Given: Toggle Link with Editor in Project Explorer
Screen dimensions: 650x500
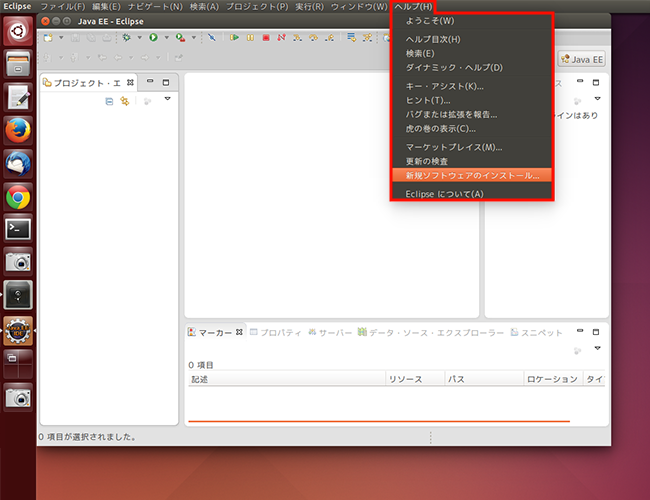Looking at the screenshot, I should tap(125, 101).
